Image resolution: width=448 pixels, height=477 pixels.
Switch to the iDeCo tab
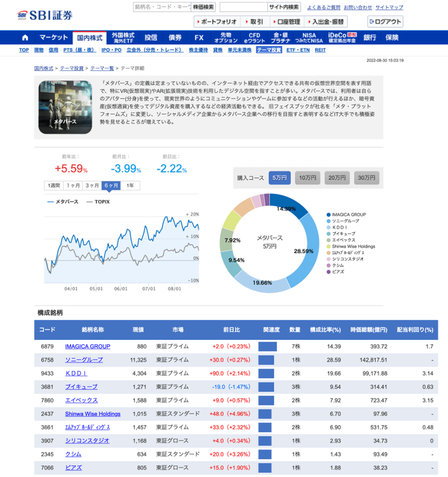342,38
